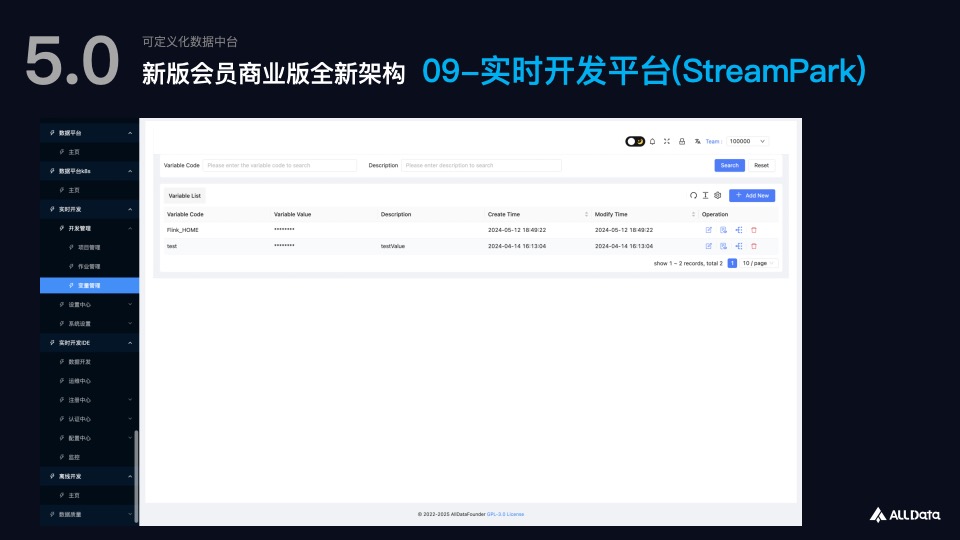The width and height of the screenshot is (960, 540).
Task: Focus the Variable Code search field
Action: (280, 165)
